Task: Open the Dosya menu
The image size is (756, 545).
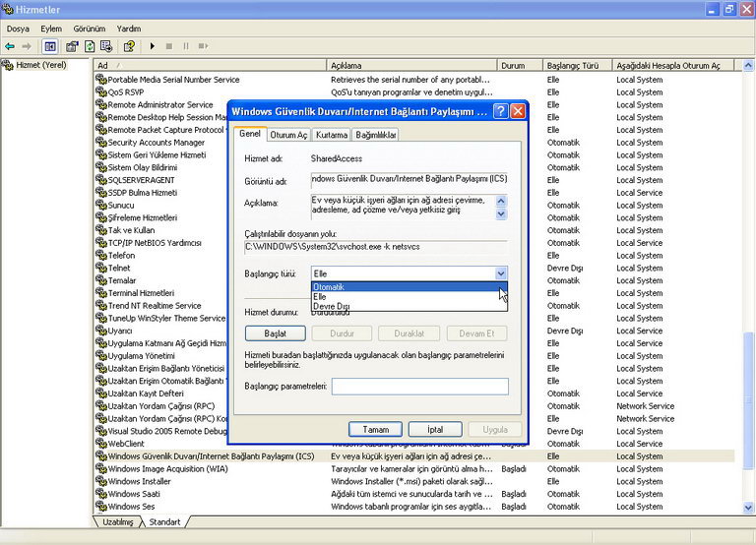Action: pyautogui.click(x=18, y=29)
